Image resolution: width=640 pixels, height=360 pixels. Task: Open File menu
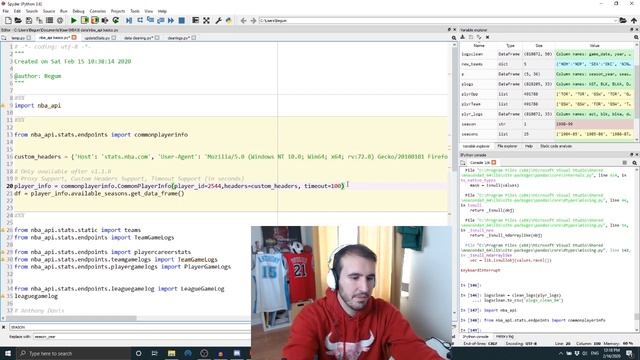[x=6, y=11]
